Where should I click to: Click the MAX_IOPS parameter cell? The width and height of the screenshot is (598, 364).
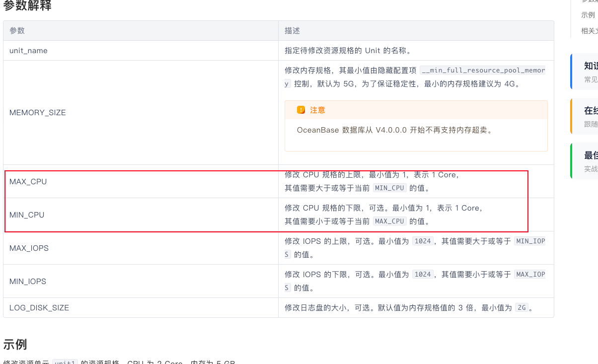pos(141,248)
